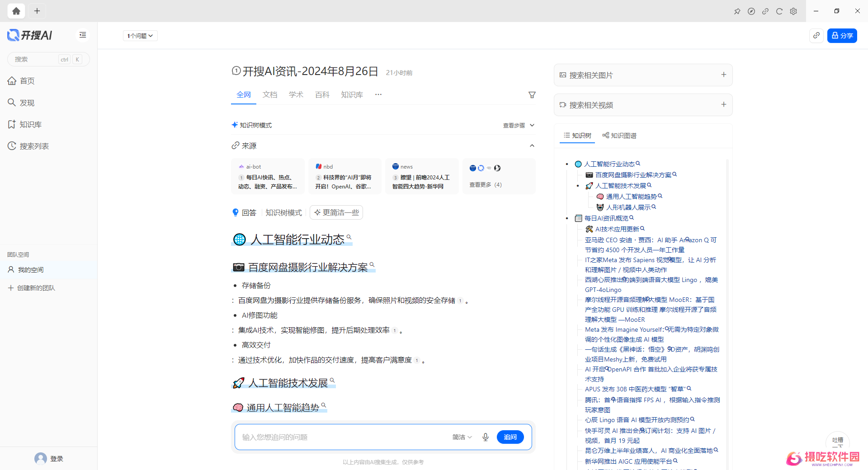Image resolution: width=868 pixels, height=470 pixels.
Task: Pin the window with the pin icon
Action: 737,11
